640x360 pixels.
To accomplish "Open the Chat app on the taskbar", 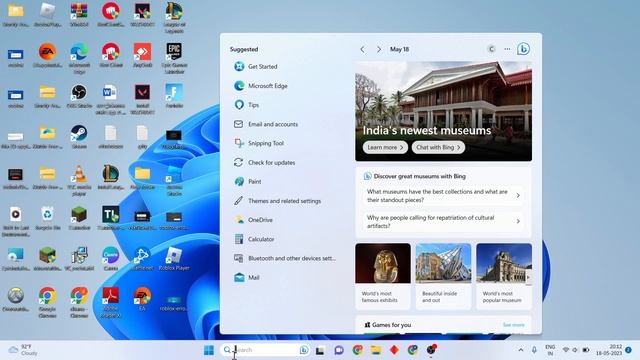I will click(339, 350).
